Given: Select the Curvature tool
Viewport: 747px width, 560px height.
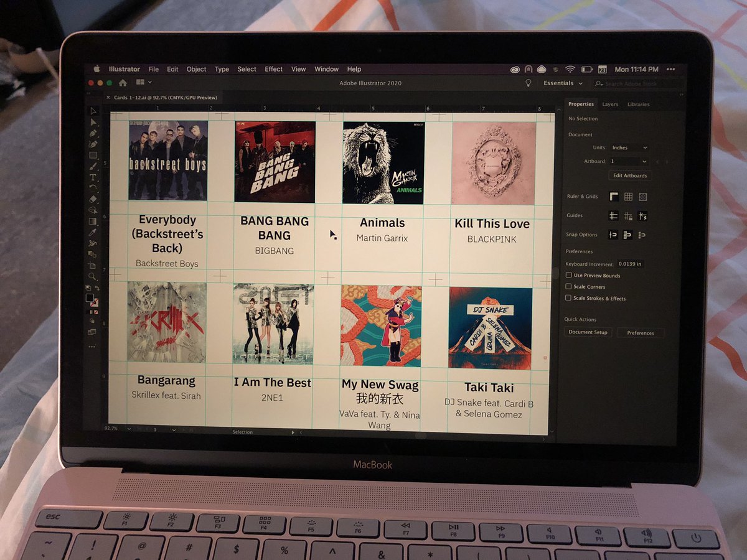Looking at the screenshot, I should tap(94, 144).
